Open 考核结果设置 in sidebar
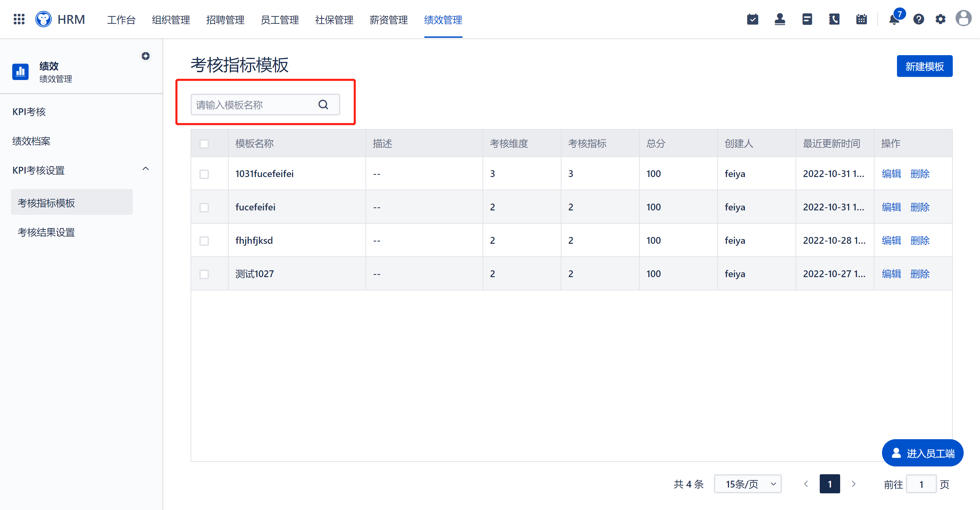Screen dimensions: 980x510 46,232
